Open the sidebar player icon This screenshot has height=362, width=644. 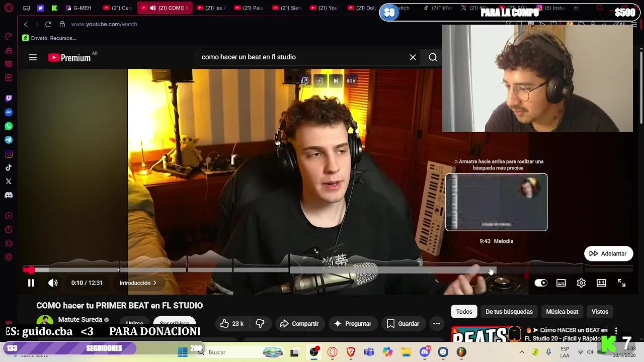[9, 216]
